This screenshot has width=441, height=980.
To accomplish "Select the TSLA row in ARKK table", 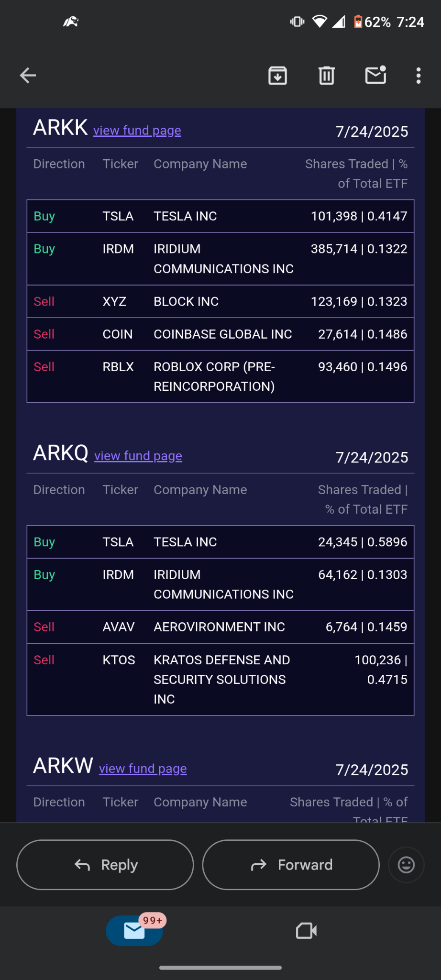I will point(220,216).
